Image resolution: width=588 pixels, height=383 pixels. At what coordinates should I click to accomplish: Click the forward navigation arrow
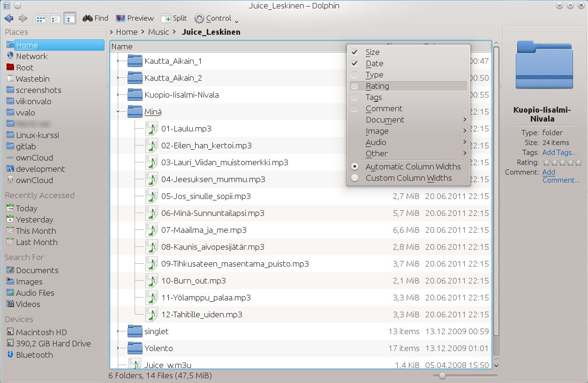coord(23,18)
